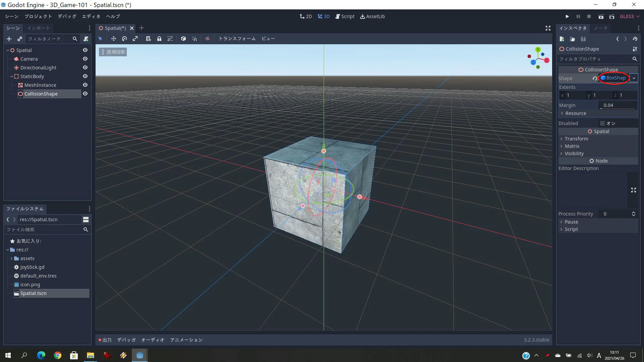Image resolution: width=644 pixels, height=362 pixels.
Task: Click the フィルタプロパティ search field
Action: pyautogui.click(x=598, y=59)
